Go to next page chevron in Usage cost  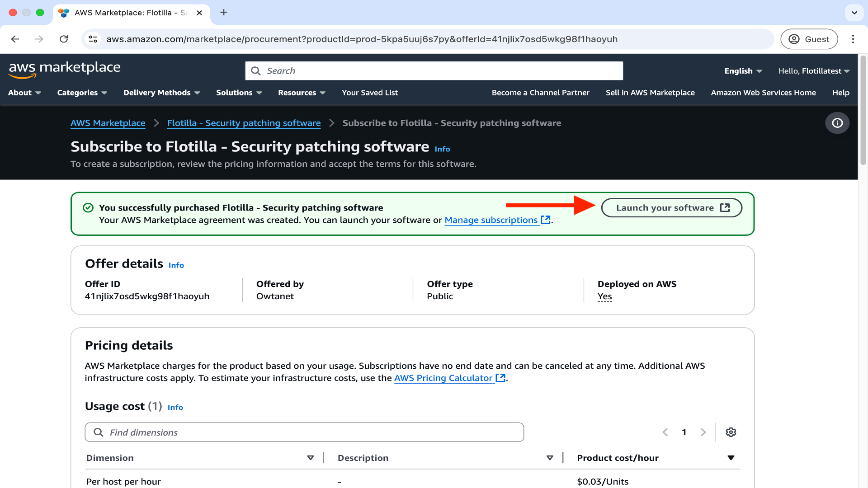703,432
